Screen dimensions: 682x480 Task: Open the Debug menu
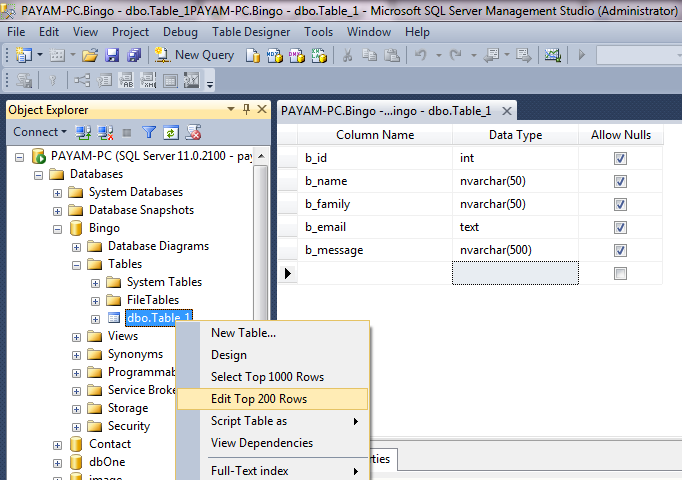(180, 32)
